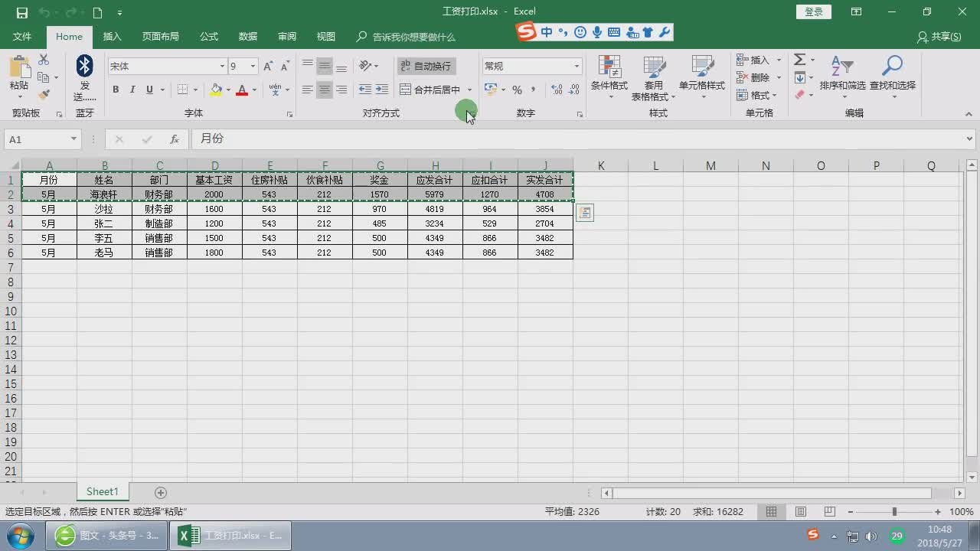Click the fill color bucket icon
This screenshot has width=980, height=551.
216,90
